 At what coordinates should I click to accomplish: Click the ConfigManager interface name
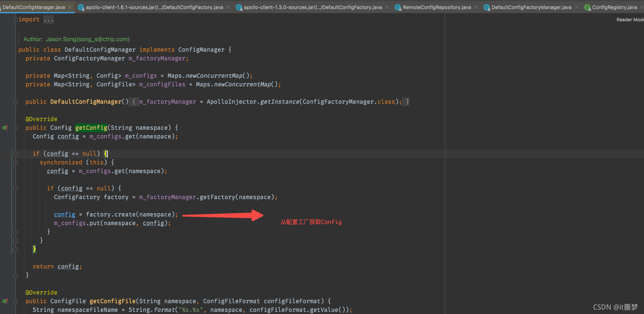tap(201, 50)
